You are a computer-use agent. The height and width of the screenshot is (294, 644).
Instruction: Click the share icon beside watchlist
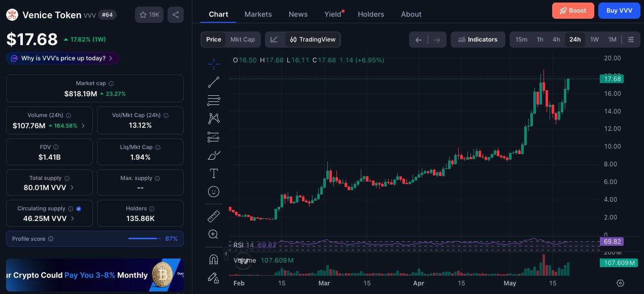(175, 15)
